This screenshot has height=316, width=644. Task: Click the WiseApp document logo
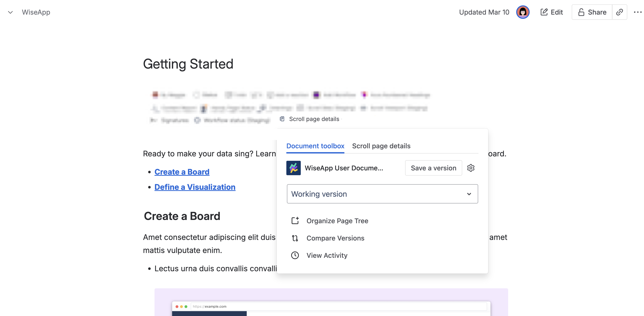point(293,168)
